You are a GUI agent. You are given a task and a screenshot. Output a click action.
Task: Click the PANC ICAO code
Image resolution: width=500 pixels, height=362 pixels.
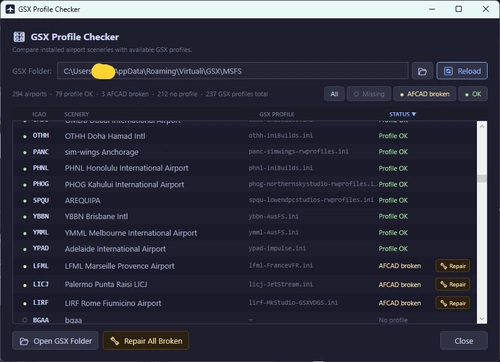[x=41, y=152]
